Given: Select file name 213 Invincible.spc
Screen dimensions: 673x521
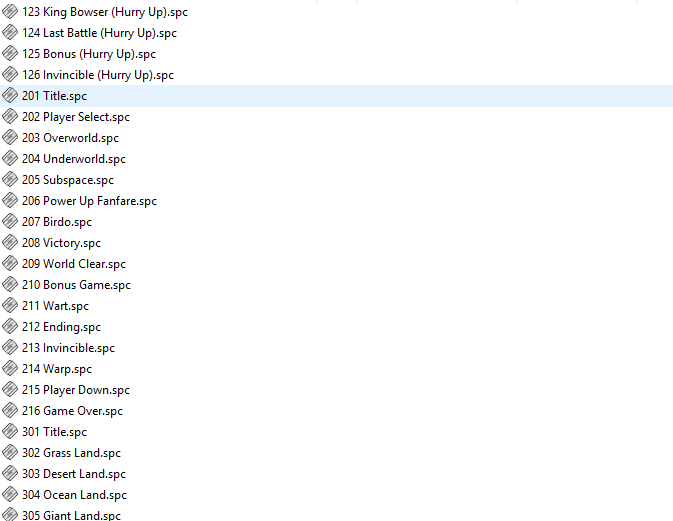Looking at the screenshot, I should pyautogui.click(x=68, y=348).
